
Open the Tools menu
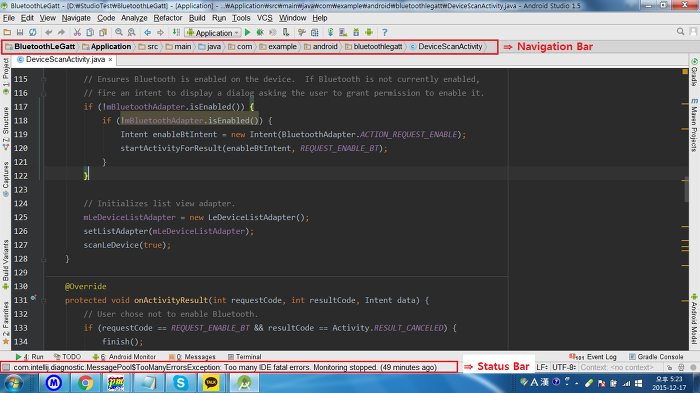(x=241, y=18)
